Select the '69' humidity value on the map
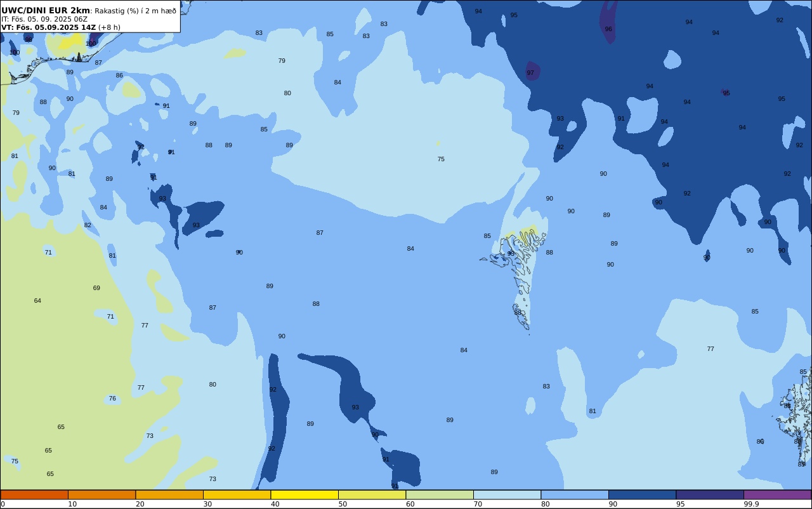 pos(96,288)
